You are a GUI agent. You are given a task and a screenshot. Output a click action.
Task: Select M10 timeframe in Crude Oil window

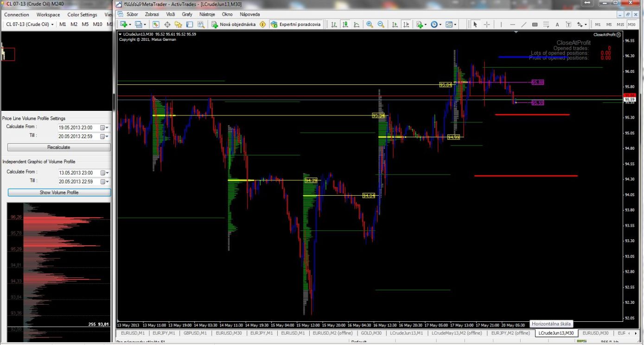tap(97, 25)
